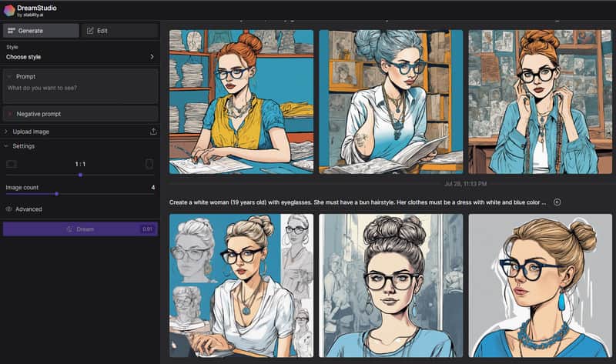Screen dimensions: 616x364
Task: Click the Image count slider handle
Action: [56, 193]
